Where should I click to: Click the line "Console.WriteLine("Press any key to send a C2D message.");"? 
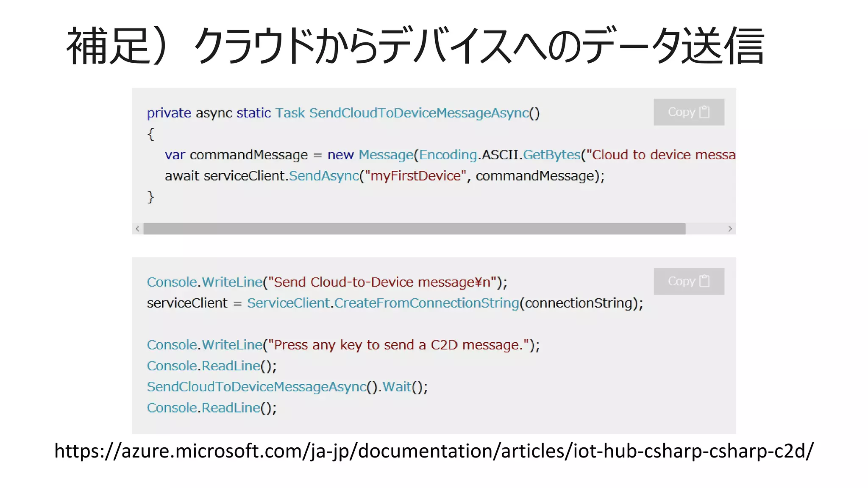click(343, 345)
